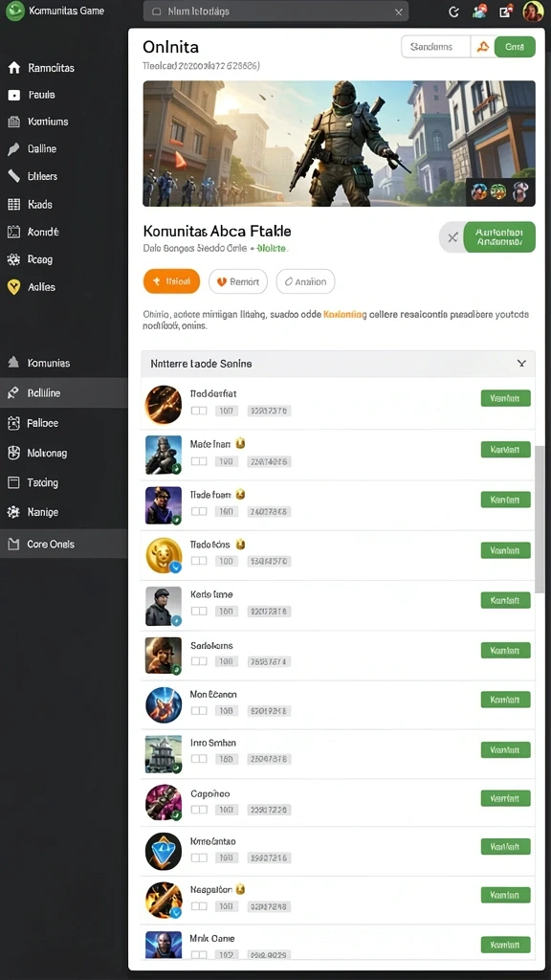This screenshot has width=551, height=980.
Task: Click the orange Itiood button
Action: pyautogui.click(x=172, y=282)
